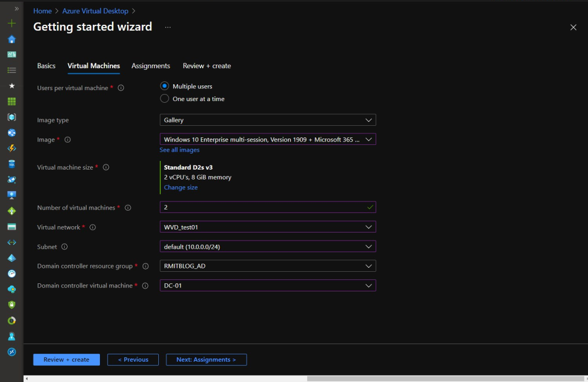Screen dimensions: 588x382
Task: Click Next: Assignments button
Action: coord(206,359)
